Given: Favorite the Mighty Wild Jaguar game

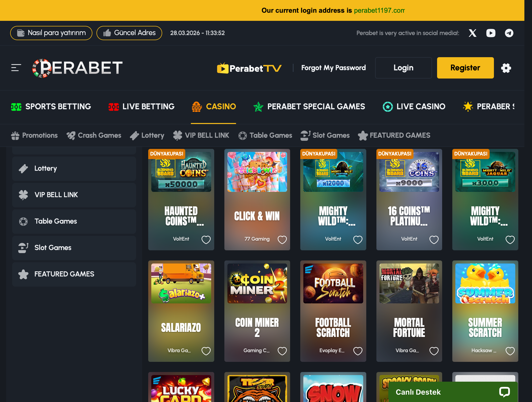Looking at the screenshot, I should pos(510,239).
